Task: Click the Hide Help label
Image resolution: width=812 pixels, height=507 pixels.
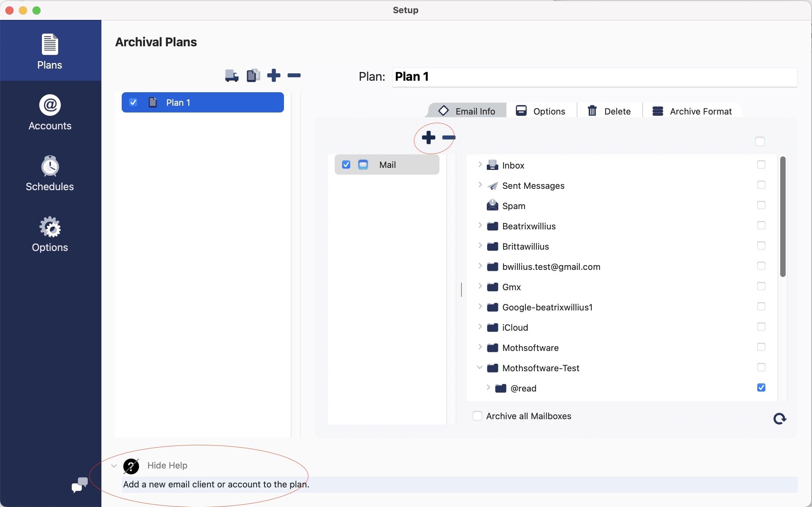Action: pos(167,465)
